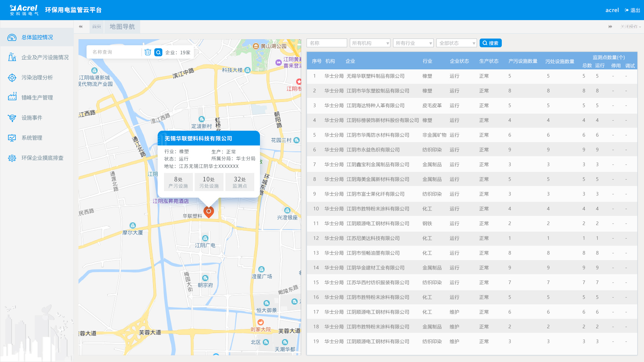Click the trash icon in map search
644x362 pixels.
[x=148, y=52]
